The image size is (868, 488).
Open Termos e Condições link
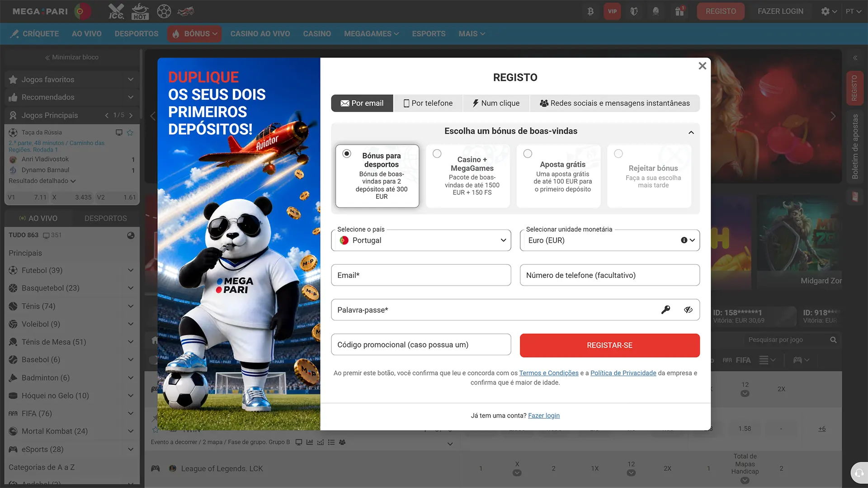(548, 373)
